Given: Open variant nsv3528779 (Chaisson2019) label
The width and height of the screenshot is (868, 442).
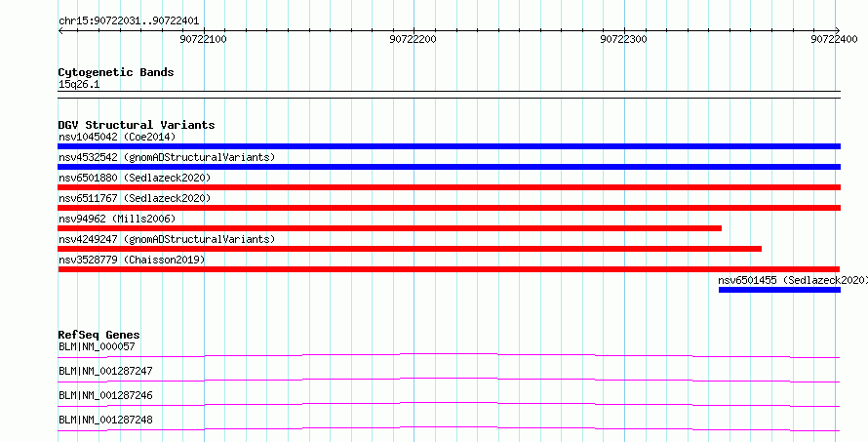Looking at the screenshot, I should click(132, 260).
